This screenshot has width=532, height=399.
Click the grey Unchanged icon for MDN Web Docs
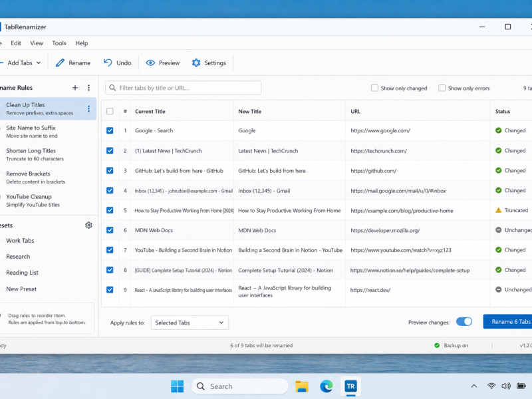(498, 230)
